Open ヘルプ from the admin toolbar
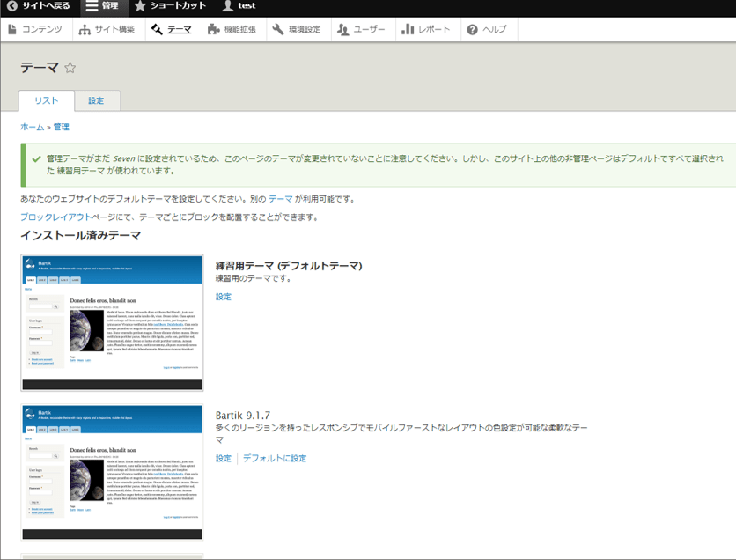The width and height of the screenshot is (736, 560). click(x=487, y=29)
